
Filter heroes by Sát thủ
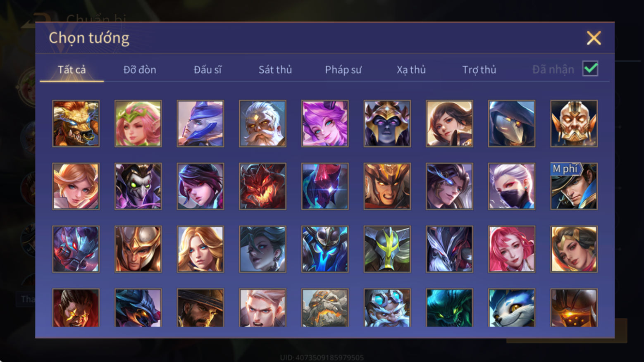point(275,69)
